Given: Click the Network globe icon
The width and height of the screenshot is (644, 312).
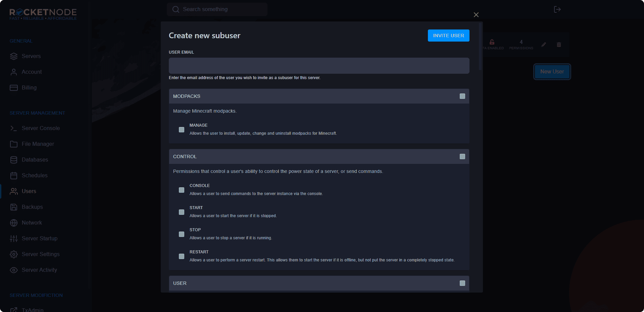Looking at the screenshot, I should [14, 223].
